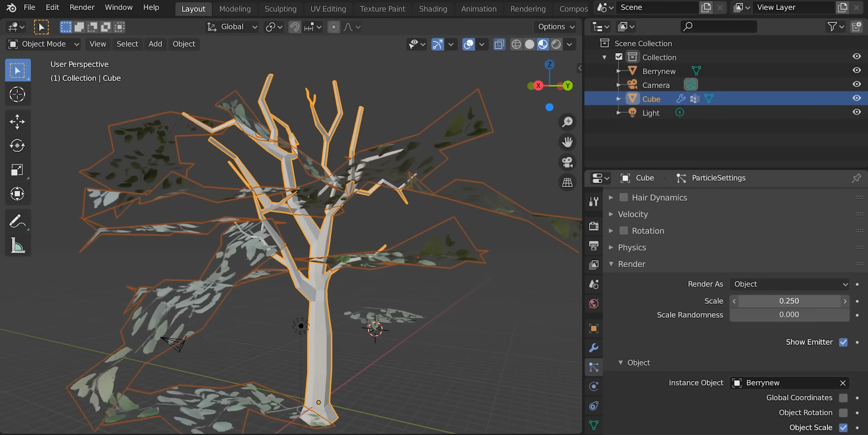Disable the Show Emitter checkbox
The image size is (868, 435).
click(x=843, y=342)
